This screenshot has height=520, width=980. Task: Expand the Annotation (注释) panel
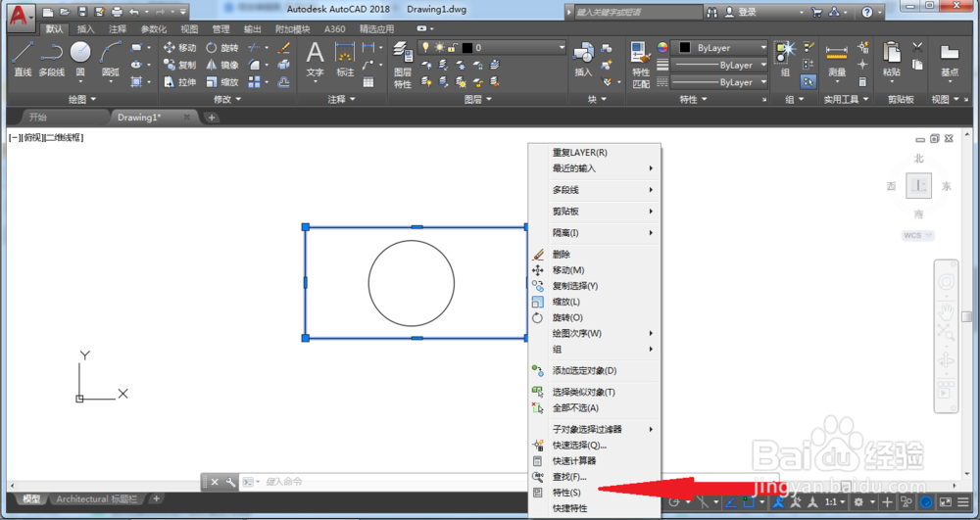point(341,99)
